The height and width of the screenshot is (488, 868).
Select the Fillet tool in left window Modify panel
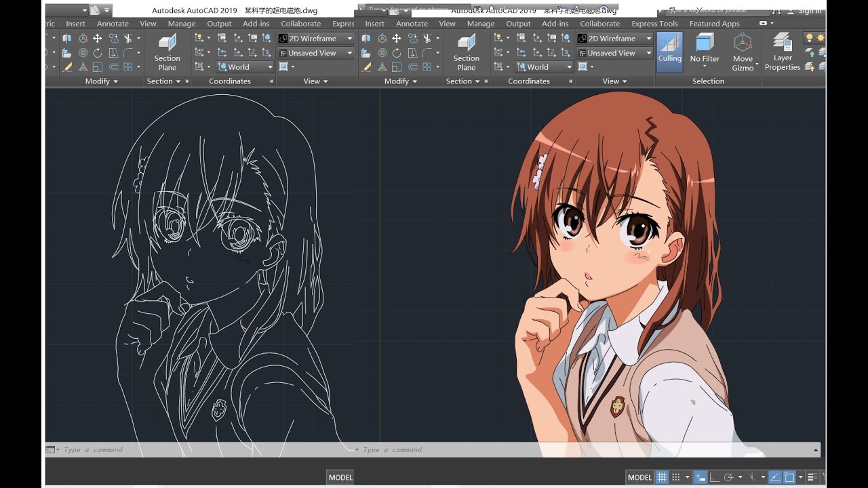point(127,53)
